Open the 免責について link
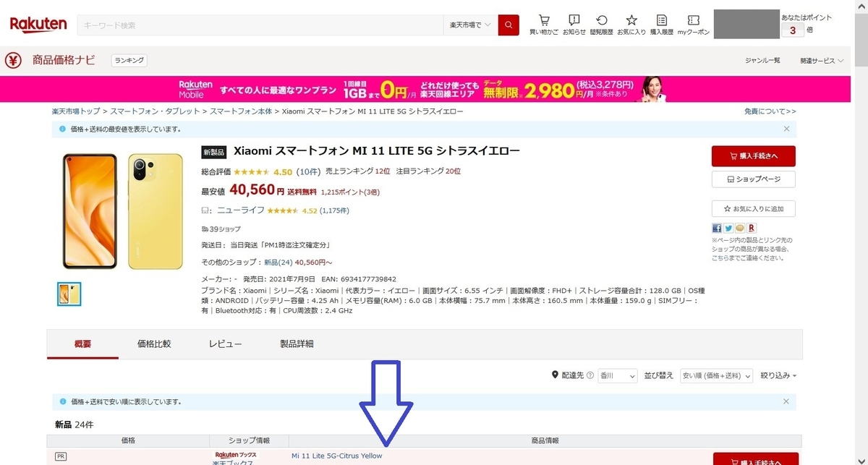 click(770, 111)
